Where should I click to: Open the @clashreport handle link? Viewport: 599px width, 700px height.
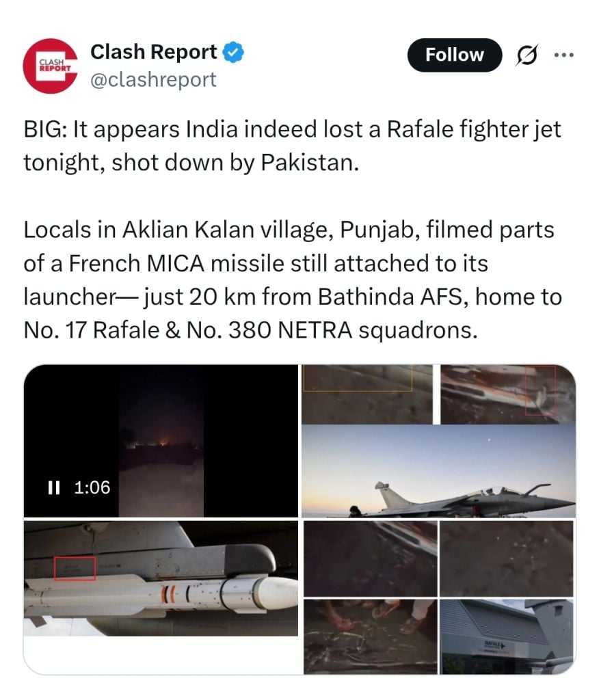tap(153, 80)
